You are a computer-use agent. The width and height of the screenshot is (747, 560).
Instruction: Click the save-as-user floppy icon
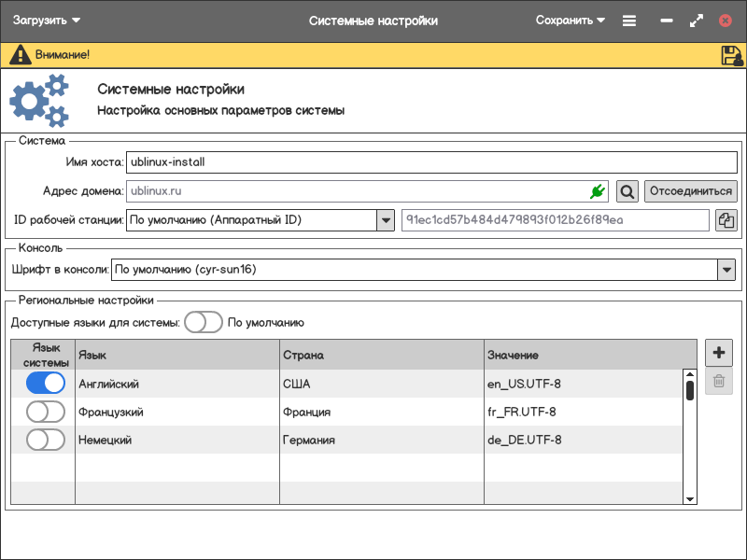coord(731,55)
